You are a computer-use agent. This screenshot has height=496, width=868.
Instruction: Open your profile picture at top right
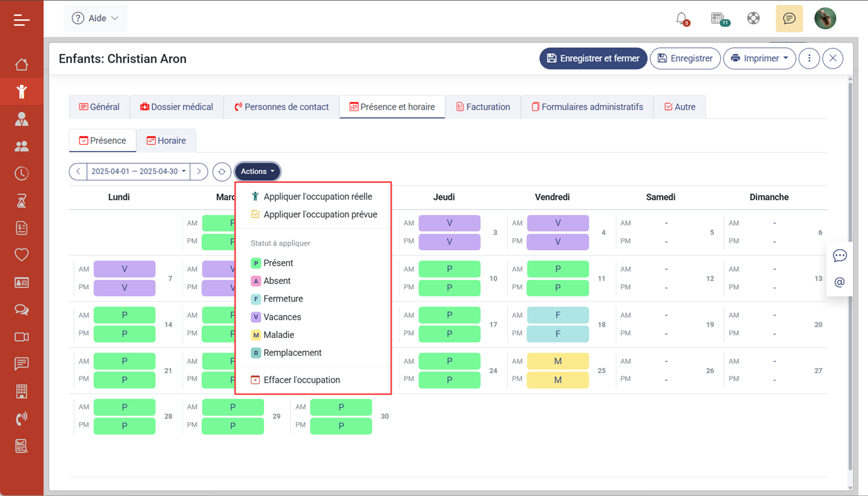click(x=825, y=18)
